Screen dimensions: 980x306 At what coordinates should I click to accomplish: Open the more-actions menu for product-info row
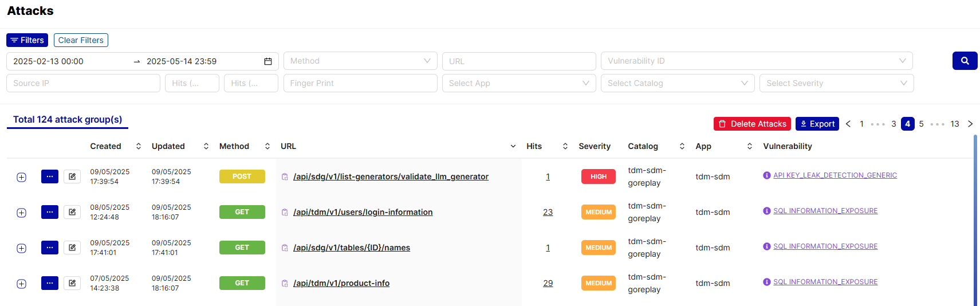pos(50,283)
